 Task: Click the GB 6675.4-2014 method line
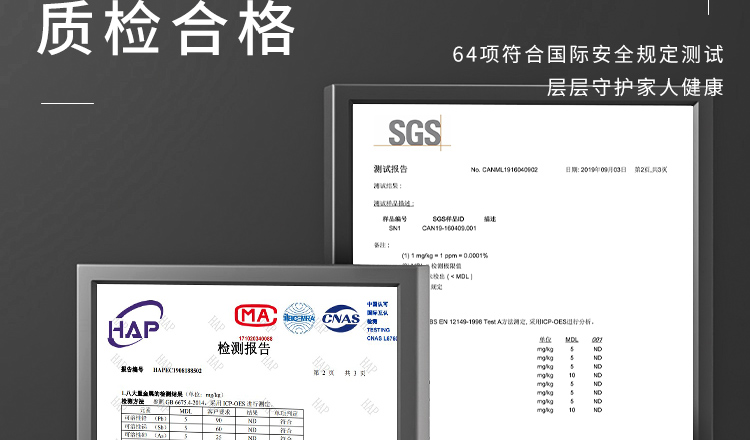tap(197, 402)
